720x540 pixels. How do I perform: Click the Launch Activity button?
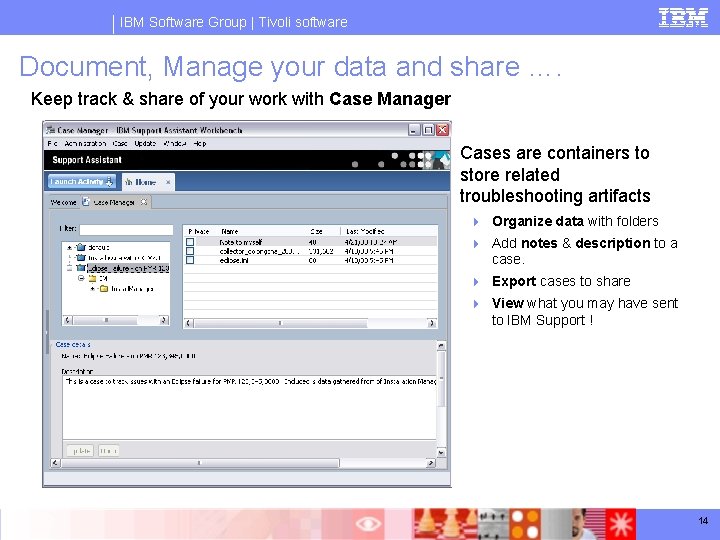point(82,182)
